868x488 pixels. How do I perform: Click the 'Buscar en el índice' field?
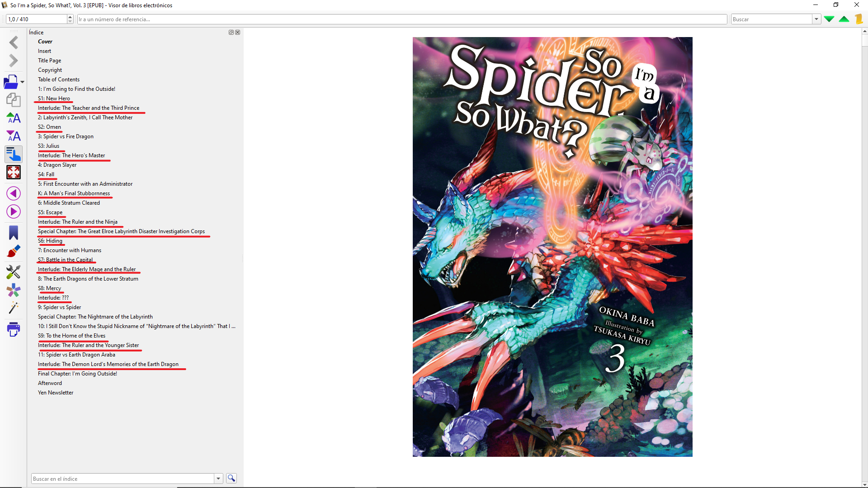point(123,479)
